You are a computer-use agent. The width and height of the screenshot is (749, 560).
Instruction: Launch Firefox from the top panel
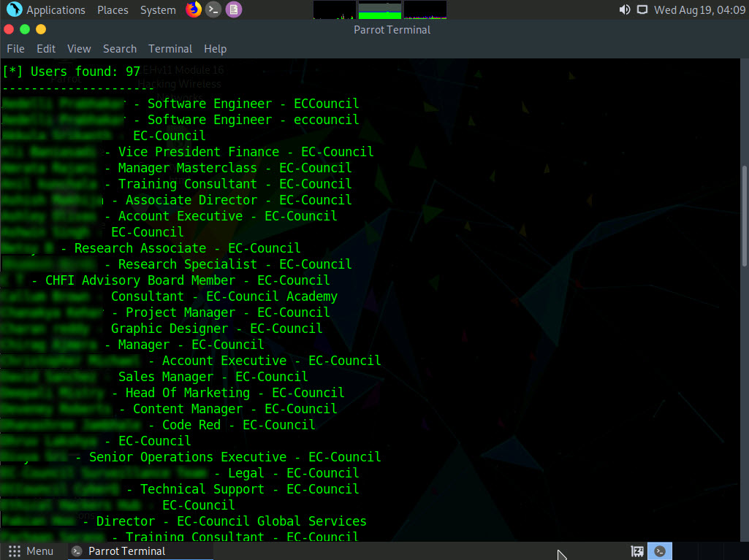pos(194,9)
